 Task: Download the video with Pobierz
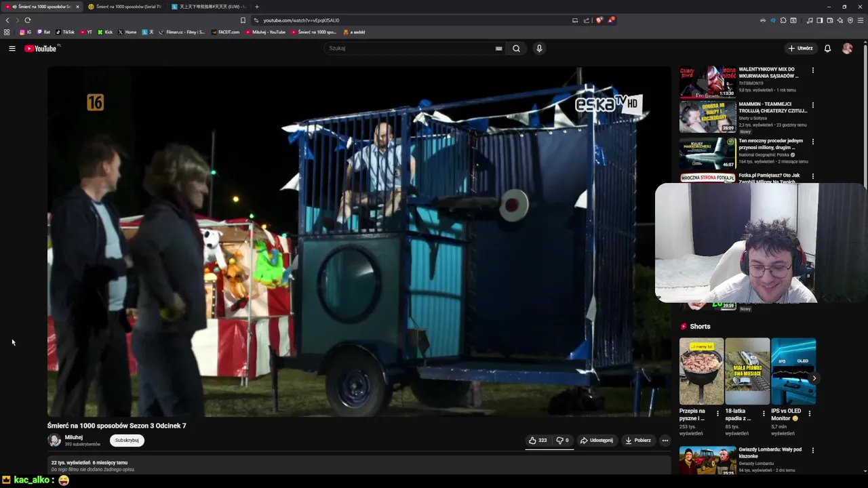coord(638,440)
